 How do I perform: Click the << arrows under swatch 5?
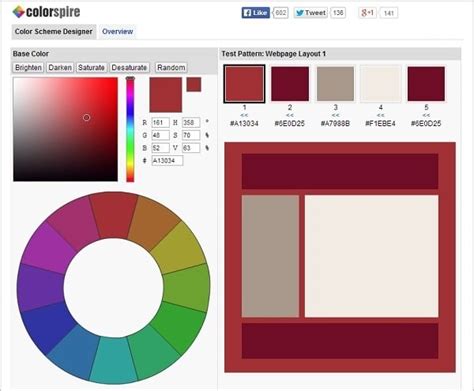coord(426,115)
